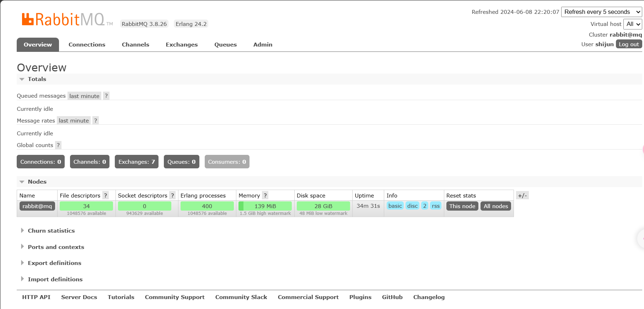
Task: Open help for Memory column
Action: point(265,195)
